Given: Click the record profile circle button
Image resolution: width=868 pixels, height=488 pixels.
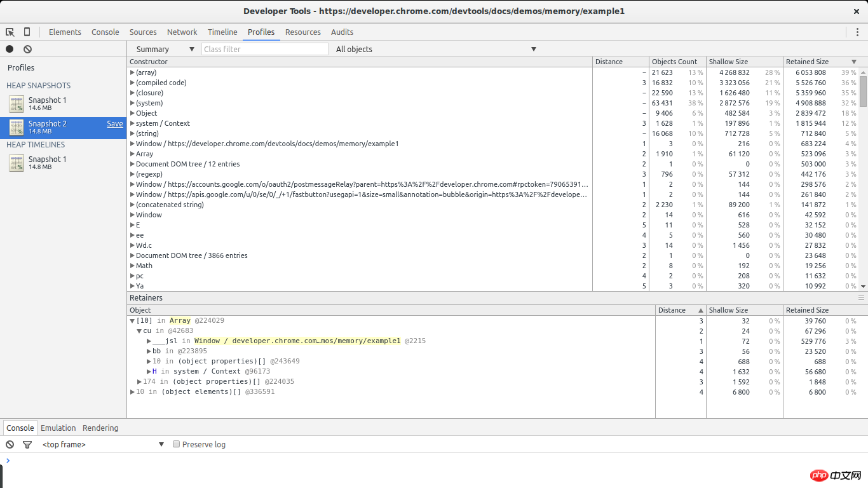Looking at the screenshot, I should coord(10,49).
